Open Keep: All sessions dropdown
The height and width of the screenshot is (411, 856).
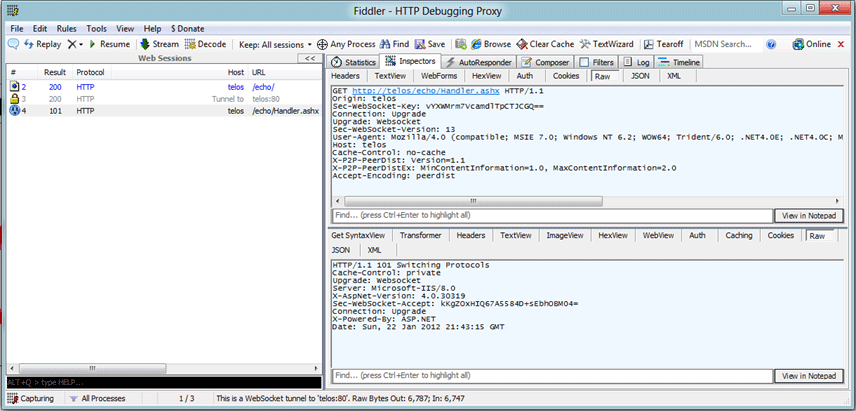click(x=275, y=44)
